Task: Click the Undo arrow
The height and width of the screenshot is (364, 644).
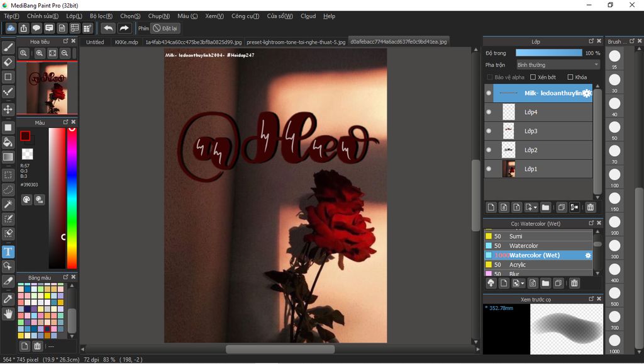Action: click(108, 28)
